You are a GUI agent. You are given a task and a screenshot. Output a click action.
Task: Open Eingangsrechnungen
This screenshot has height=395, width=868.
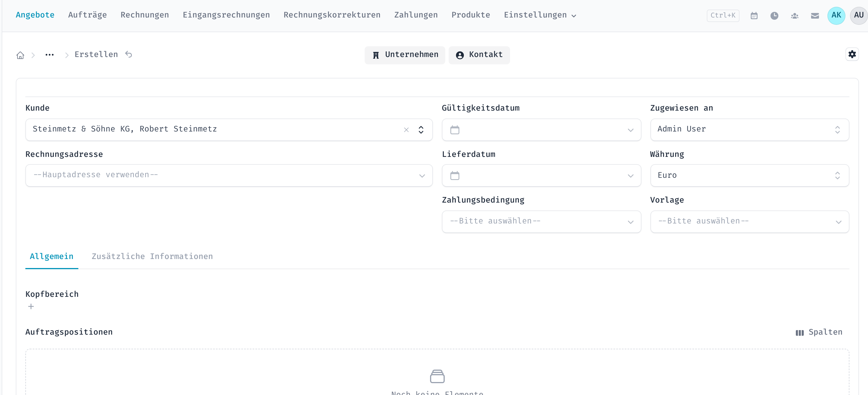click(x=226, y=15)
